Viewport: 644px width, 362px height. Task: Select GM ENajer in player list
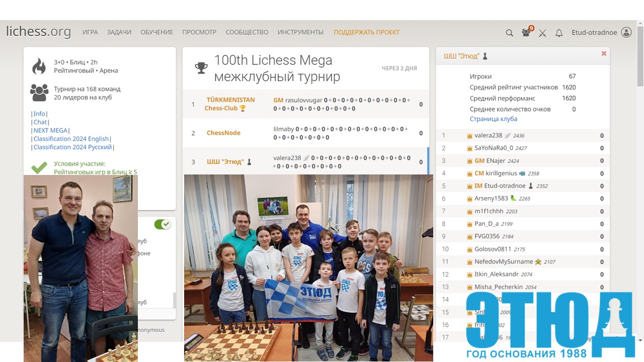(x=523, y=161)
